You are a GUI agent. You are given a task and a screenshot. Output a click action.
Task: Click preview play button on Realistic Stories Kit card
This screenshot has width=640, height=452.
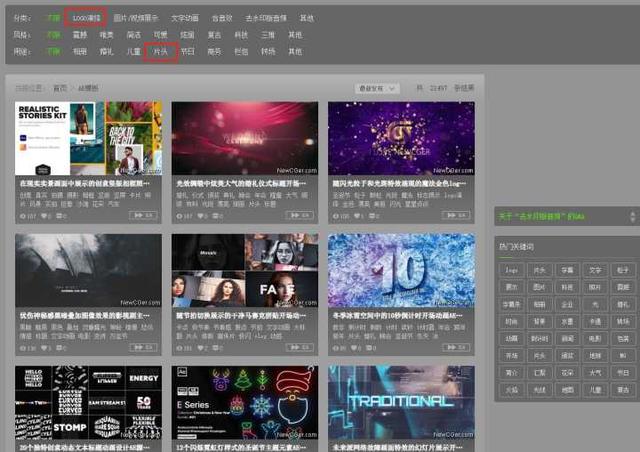click(x=143, y=215)
